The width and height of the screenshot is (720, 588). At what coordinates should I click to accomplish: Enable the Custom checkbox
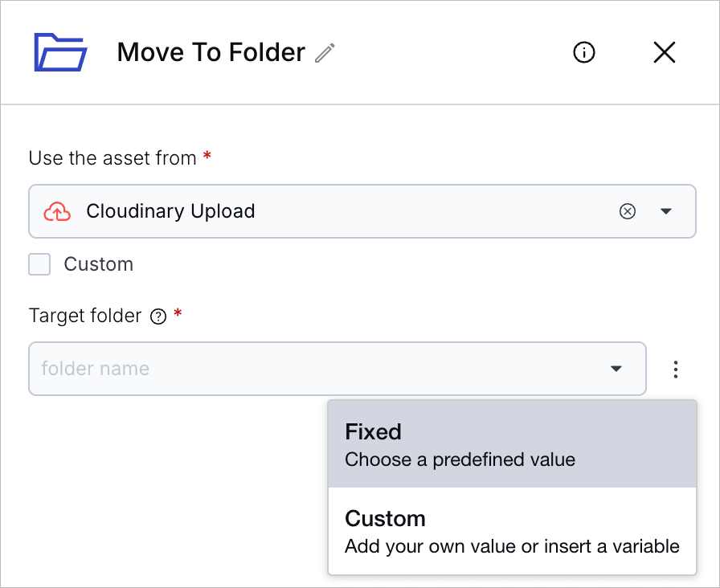(39, 264)
